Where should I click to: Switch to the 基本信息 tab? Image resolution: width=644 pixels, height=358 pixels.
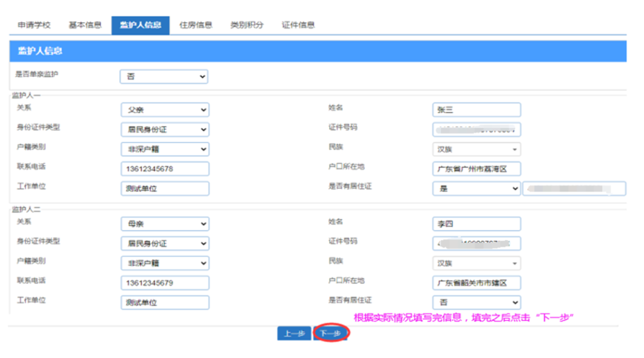click(x=87, y=24)
